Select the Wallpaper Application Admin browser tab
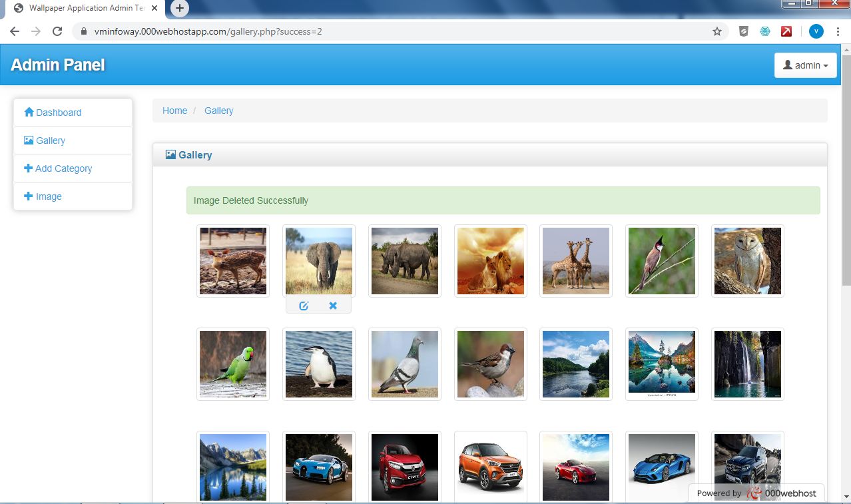The height and width of the screenshot is (504, 851). (x=85, y=9)
